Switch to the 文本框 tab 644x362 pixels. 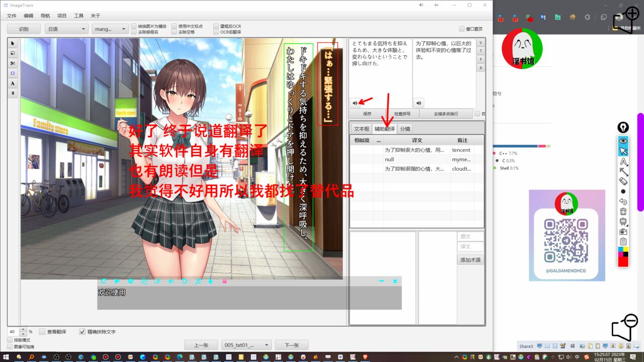(361, 129)
